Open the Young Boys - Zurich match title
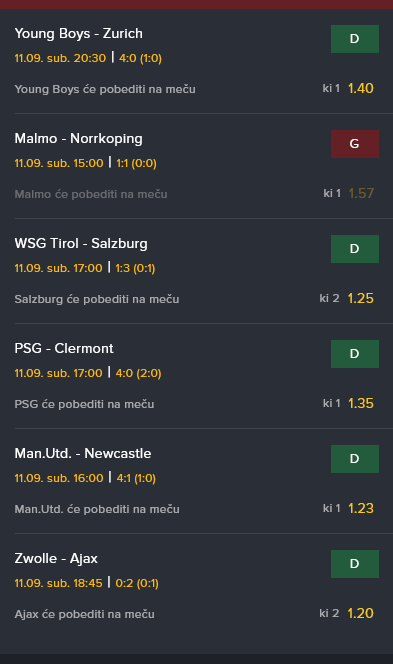The width and height of the screenshot is (393, 664). [x=78, y=34]
